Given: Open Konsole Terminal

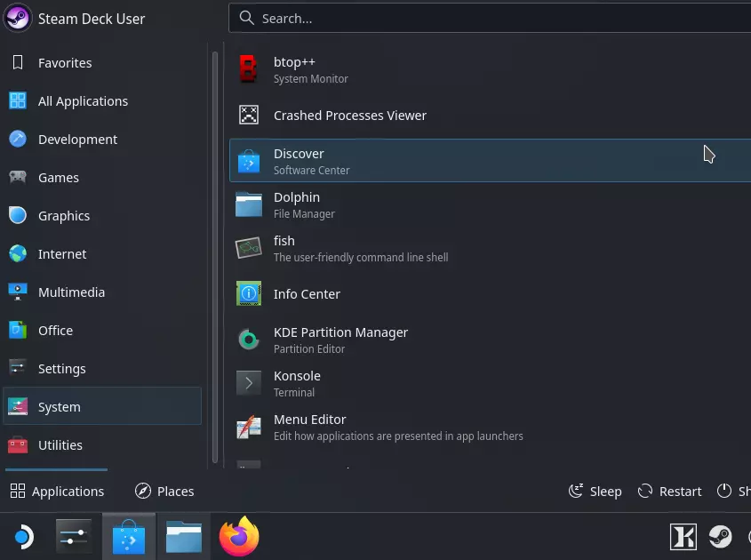Looking at the screenshot, I should pos(490,383).
